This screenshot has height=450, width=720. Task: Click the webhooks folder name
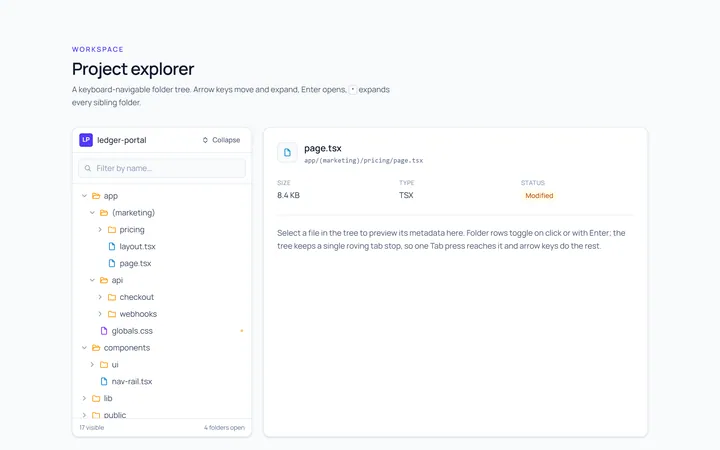point(138,314)
